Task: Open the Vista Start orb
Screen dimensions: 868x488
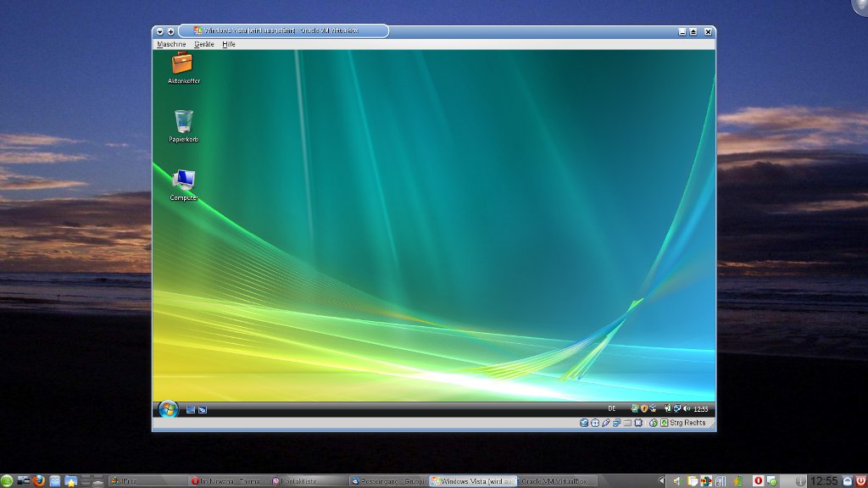Action: click(168, 409)
